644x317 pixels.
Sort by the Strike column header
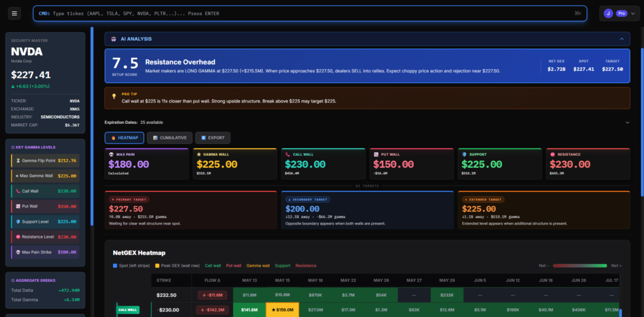click(164, 281)
